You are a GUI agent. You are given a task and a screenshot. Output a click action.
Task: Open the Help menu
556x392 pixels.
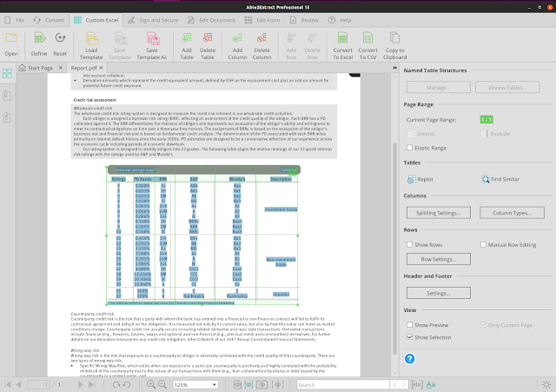(x=340, y=20)
